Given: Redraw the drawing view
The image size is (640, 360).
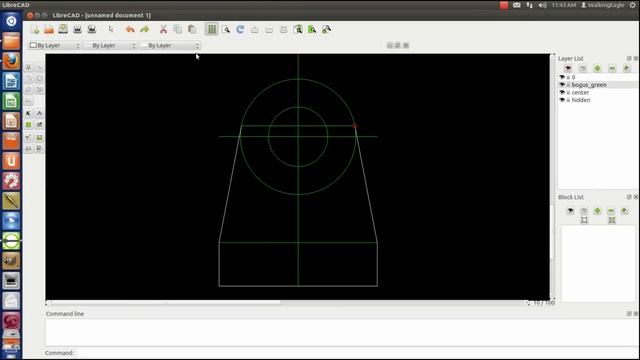Looking at the screenshot, I should pyautogui.click(x=240, y=29).
